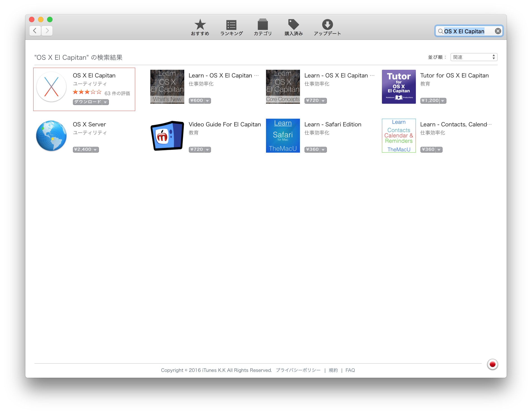Screen dimensions: 532x414
Task: Open the カテゴリ (Categories) tab
Action: (263, 27)
